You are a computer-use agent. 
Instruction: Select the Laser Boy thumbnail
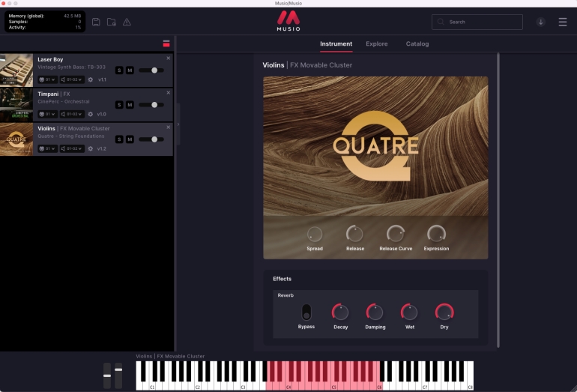pos(16,70)
